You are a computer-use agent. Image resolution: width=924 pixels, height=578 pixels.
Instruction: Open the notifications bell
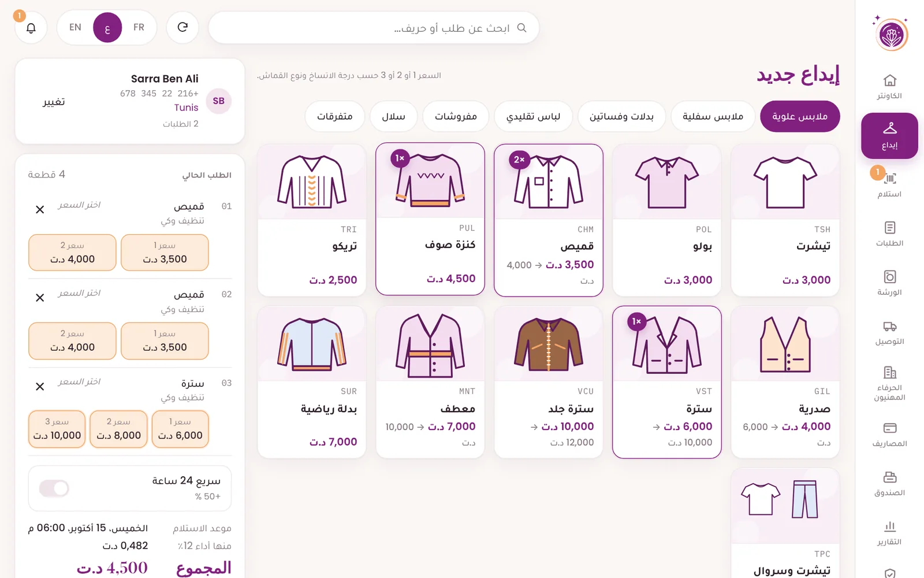click(31, 27)
